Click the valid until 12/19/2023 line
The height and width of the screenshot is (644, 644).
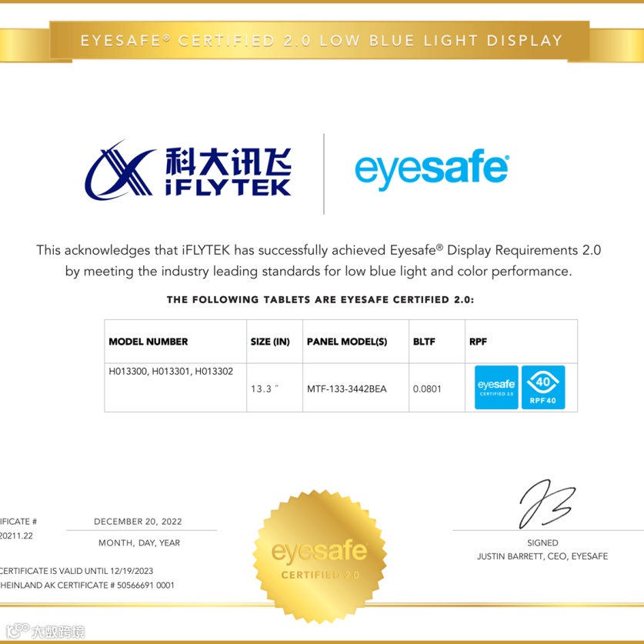[76, 571]
